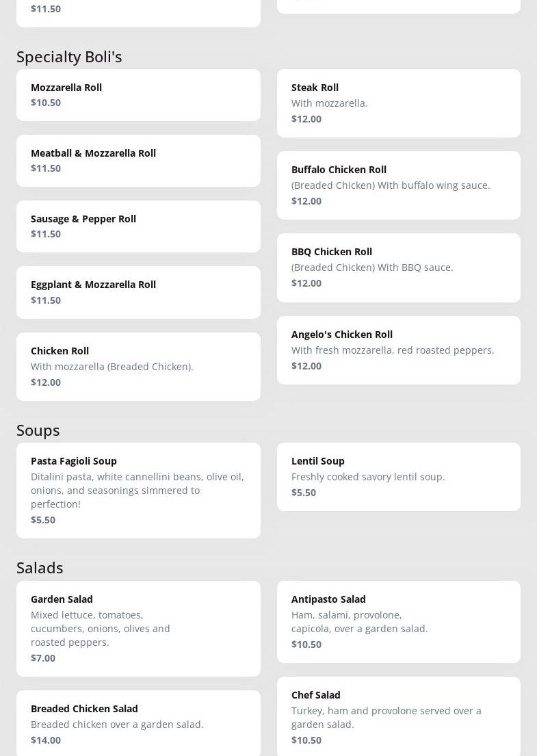
Task: Open Breaded Chicken Salad
Action: [x=138, y=723]
